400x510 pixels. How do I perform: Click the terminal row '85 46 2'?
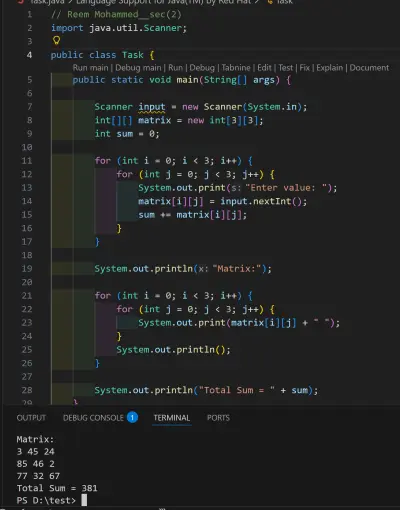pos(36,464)
